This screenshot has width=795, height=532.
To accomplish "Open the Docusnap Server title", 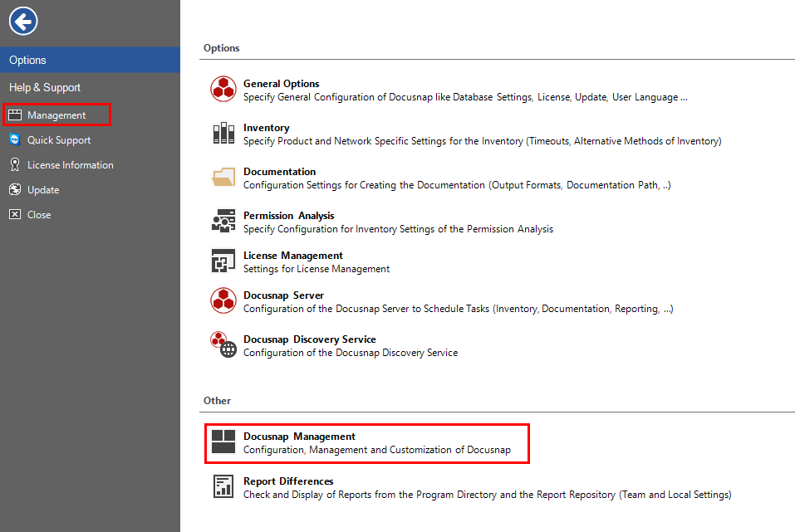I will click(283, 295).
